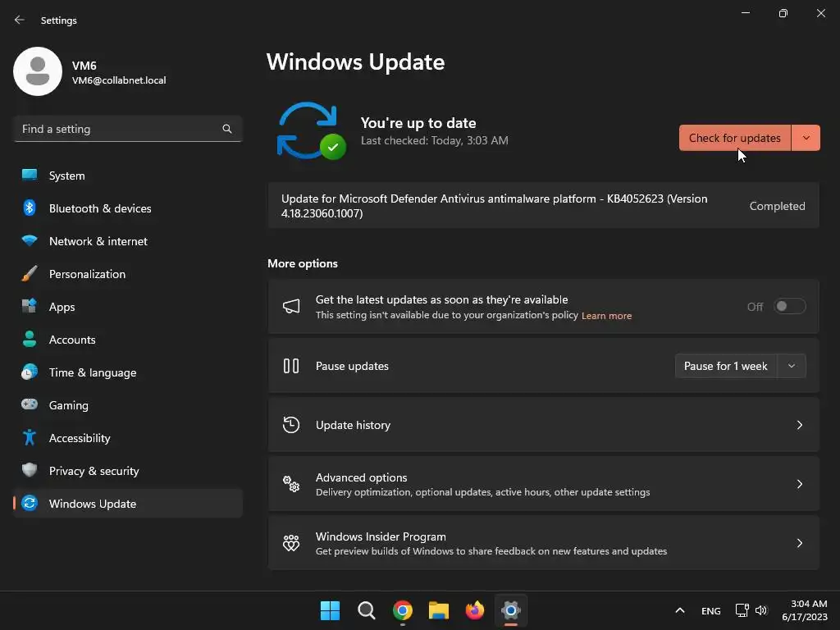The width and height of the screenshot is (840, 630).
Task: Open Advanced options page
Action: pyautogui.click(x=543, y=484)
